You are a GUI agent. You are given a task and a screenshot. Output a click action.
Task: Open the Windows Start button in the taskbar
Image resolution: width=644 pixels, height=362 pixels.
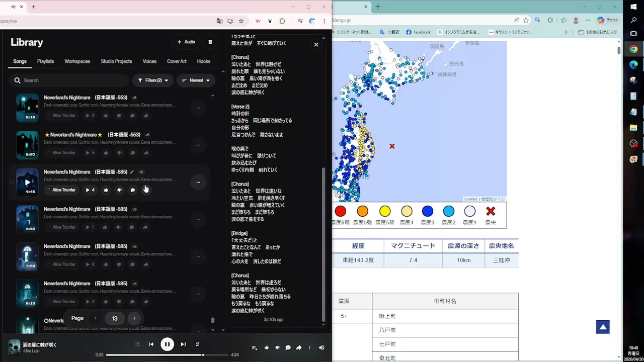633,7
